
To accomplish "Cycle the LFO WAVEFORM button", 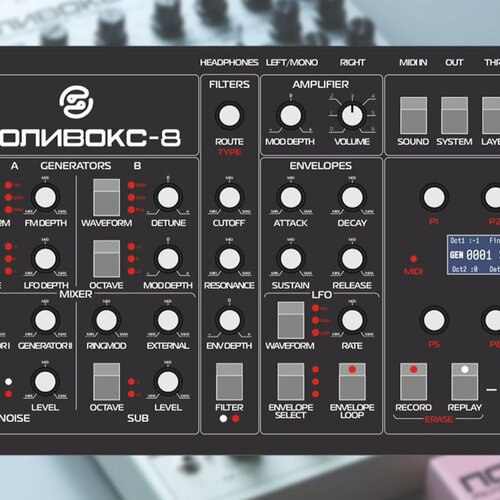I will [291, 320].
